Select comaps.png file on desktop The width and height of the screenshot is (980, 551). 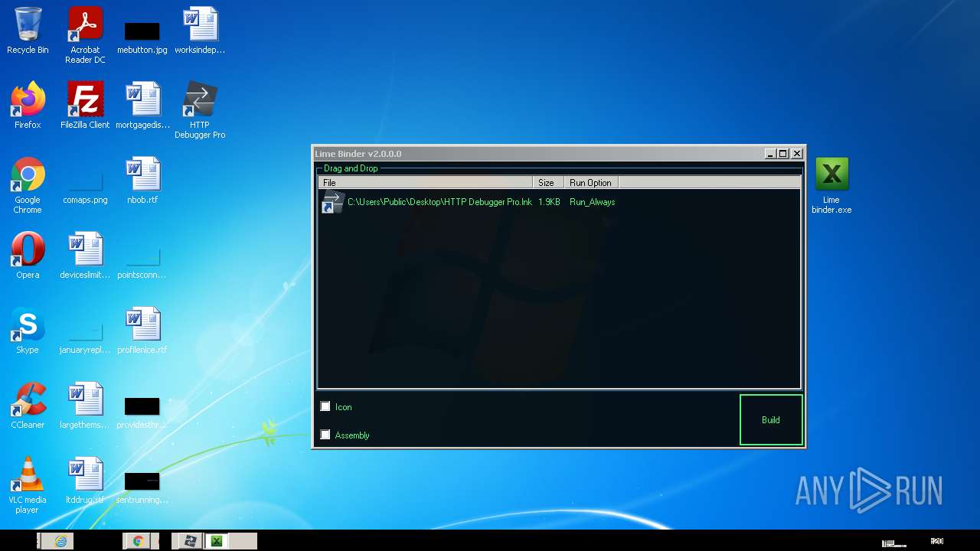85,188
